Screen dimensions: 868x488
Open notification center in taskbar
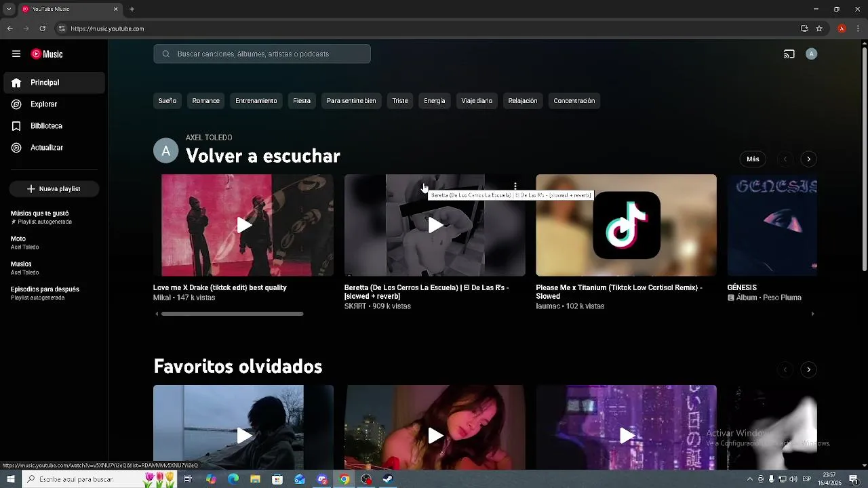(854, 479)
